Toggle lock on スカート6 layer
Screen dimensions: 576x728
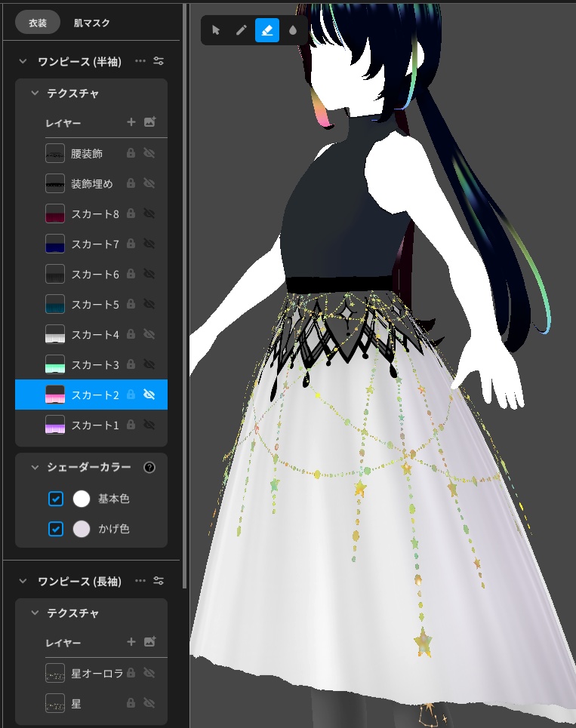pos(131,274)
